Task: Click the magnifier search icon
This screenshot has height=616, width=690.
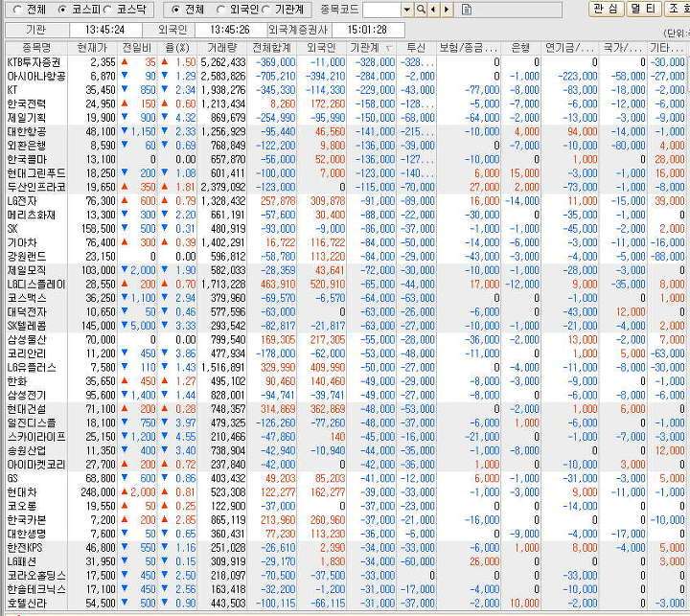Action: pyautogui.click(x=421, y=10)
